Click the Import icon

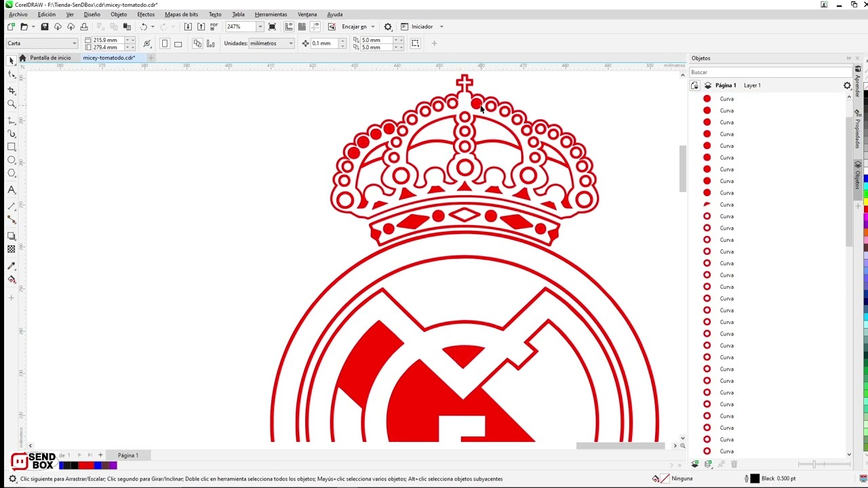pyautogui.click(x=188, y=26)
